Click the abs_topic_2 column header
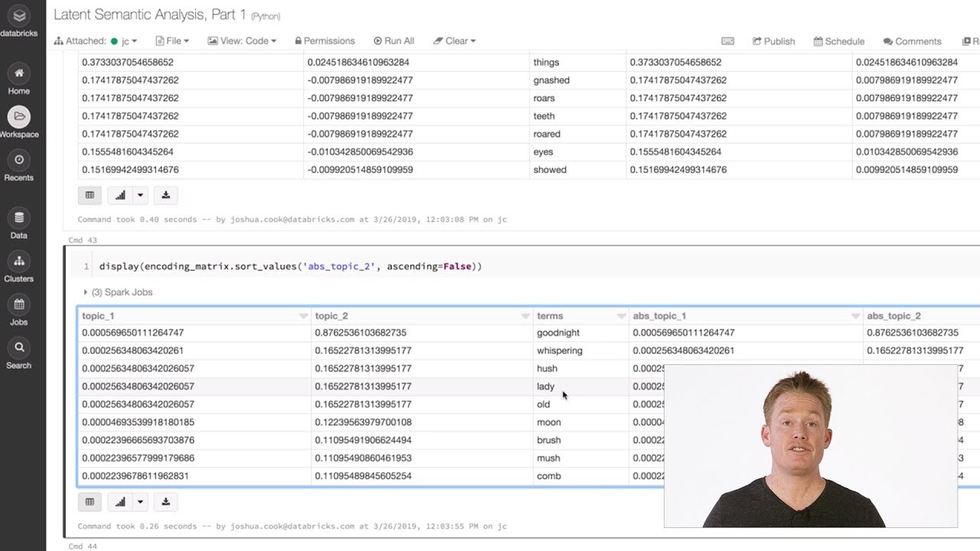Screen dimensions: 980x551 pos(893,316)
